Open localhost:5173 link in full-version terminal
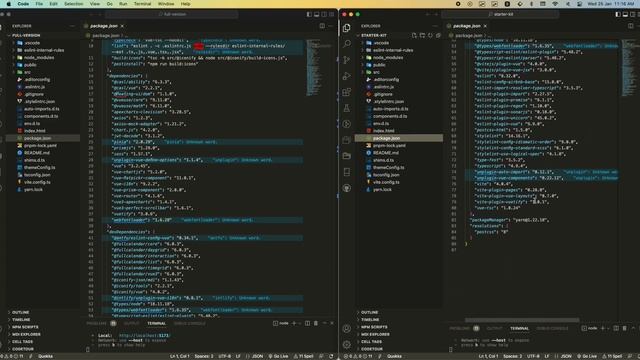640x360 pixels. point(144,336)
